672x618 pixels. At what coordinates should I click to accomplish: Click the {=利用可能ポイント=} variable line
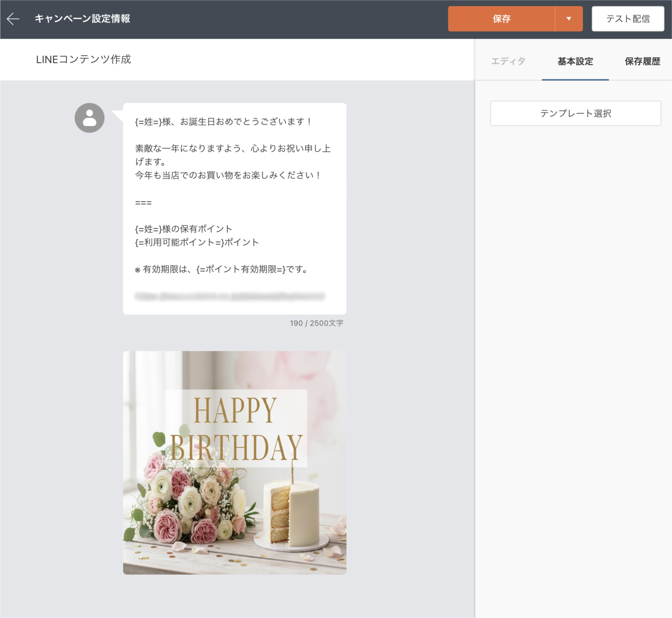(x=197, y=243)
